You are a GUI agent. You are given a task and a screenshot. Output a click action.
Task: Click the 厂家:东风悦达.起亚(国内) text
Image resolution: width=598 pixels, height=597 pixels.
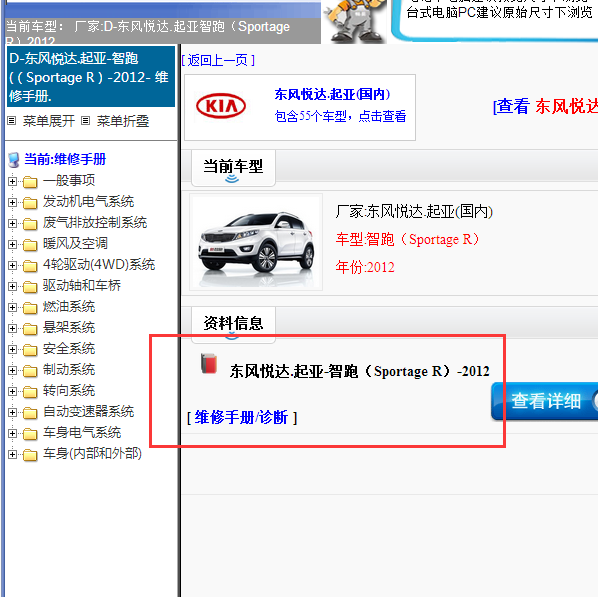414,211
